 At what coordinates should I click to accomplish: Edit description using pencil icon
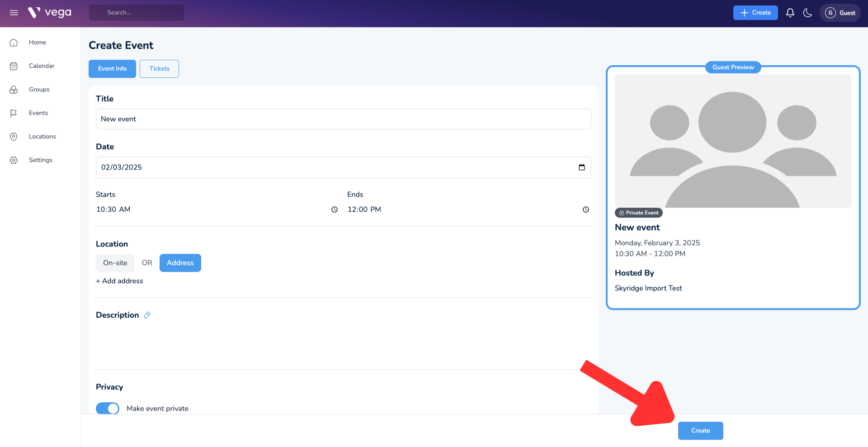click(x=147, y=315)
